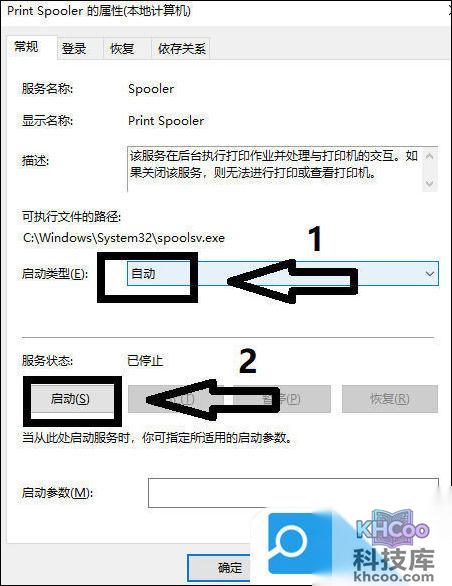Click inside the service description text box
The image size is (452, 586).
(x=275, y=169)
